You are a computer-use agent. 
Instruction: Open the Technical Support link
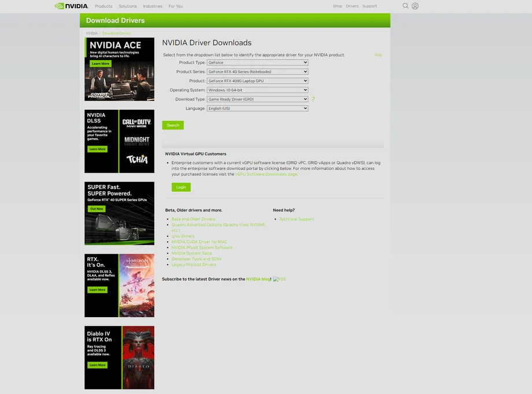click(x=296, y=219)
